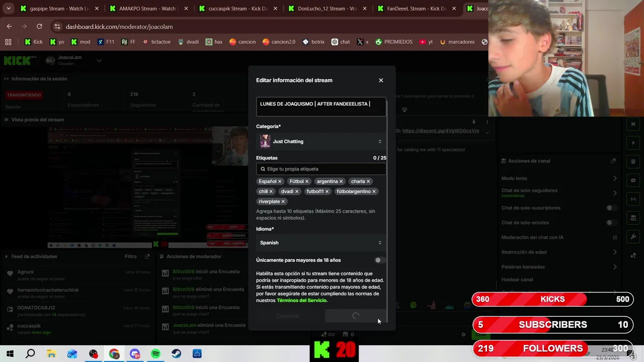Viewport: 644px width, 362px height.
Task: Click the loading save button in the dialog
Action: tap(356, 316)
